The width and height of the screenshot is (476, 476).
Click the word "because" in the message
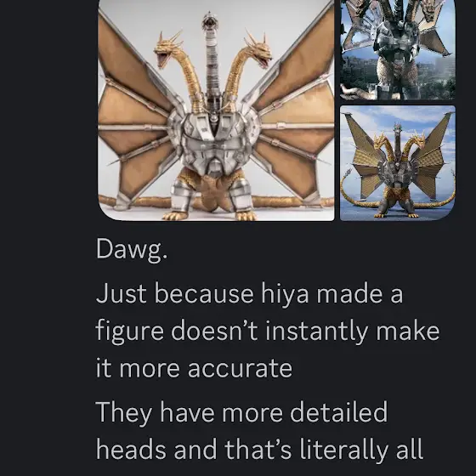pos(204,293)
